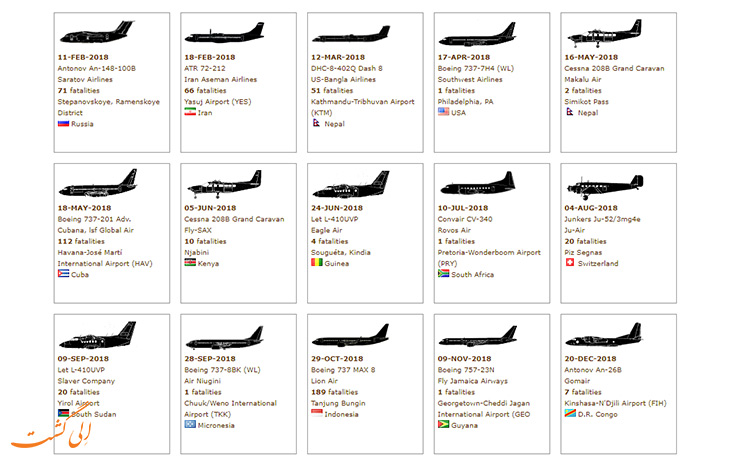
Task: Open the 04-AUG-2018 accident entry
Action: (x=591, y=208)
